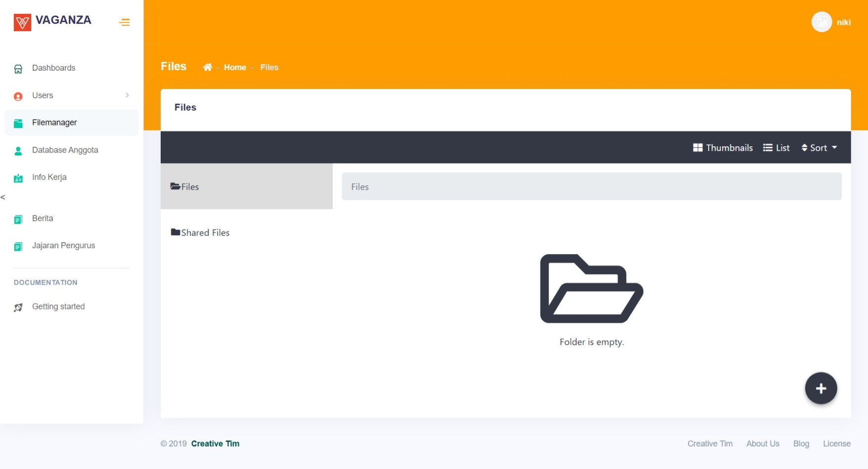Click the Files path bar
Image resolution: width=868 pixels, height=469 pixels.
coord(591,187)
